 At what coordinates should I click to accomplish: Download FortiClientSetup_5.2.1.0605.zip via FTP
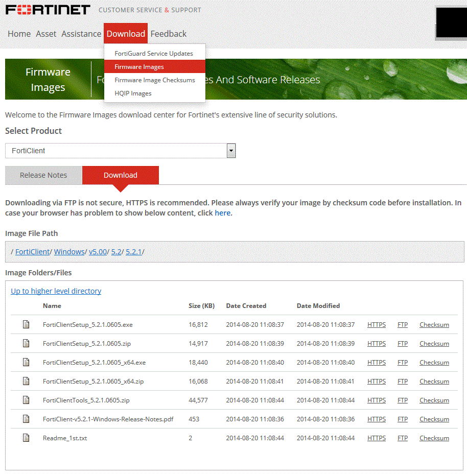(403, 343)
